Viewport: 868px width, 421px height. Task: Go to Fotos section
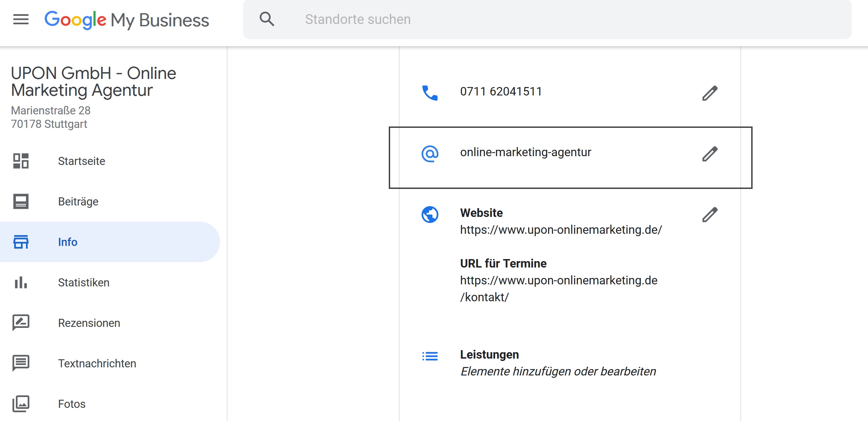72,404
